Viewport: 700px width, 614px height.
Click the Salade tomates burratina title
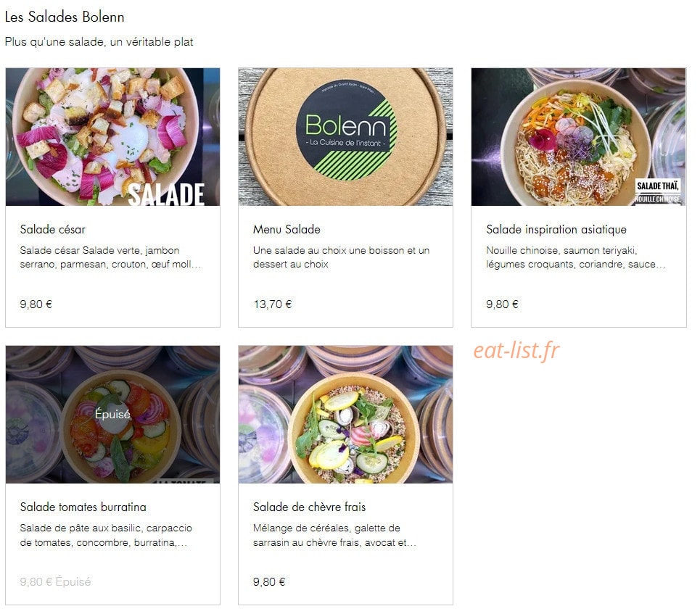point(83,507)
